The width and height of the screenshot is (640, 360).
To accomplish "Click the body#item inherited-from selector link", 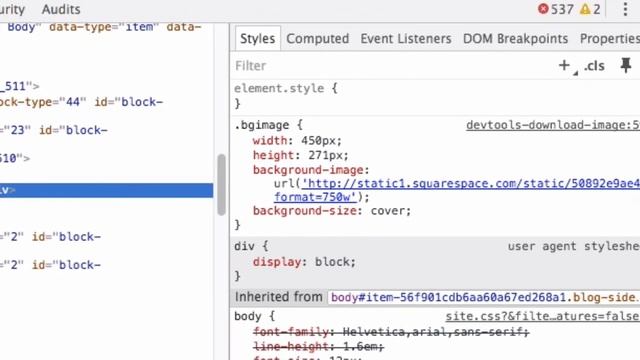I will pyautogui.click(x=485, y=297).
